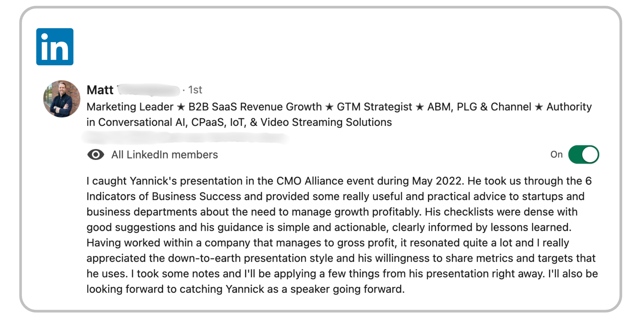Click the LinkedIn logo icon

coord(55,47)
